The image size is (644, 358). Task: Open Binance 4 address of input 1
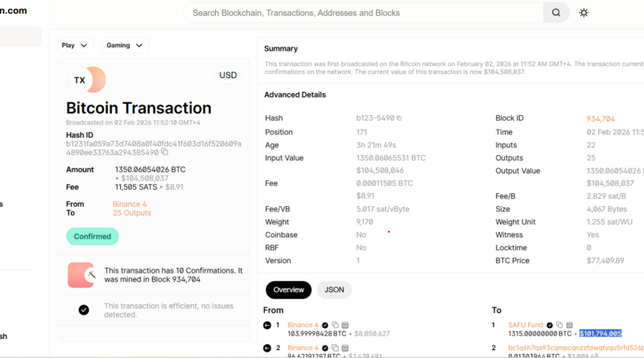click(303, 325)
